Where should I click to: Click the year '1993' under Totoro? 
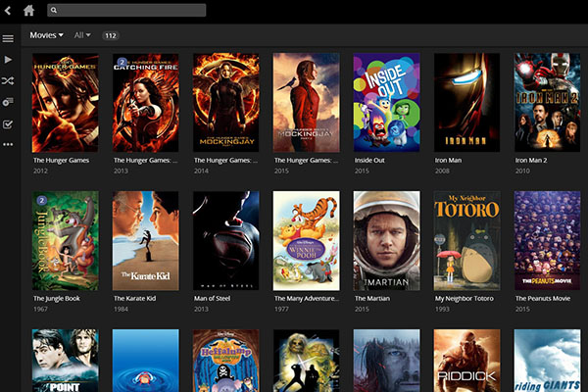(x=442, y=309)
